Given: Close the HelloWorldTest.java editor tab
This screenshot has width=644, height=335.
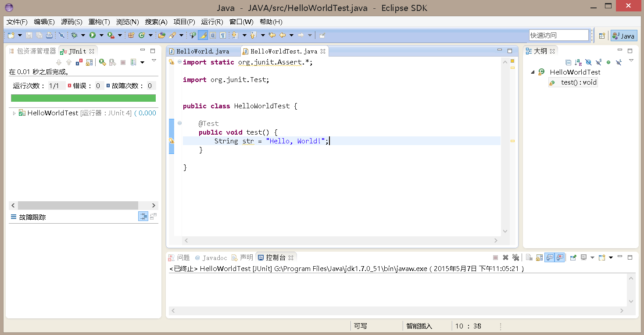Looking at the screenshot, I should pyautogui.click(x=323, y=51).
